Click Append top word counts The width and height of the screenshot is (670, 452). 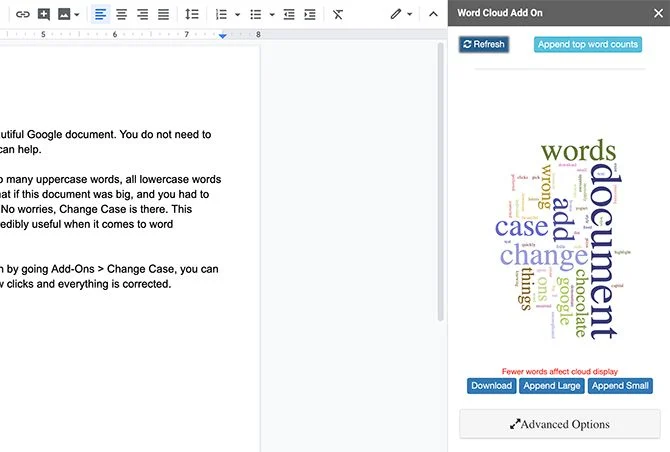pos(588,44)
